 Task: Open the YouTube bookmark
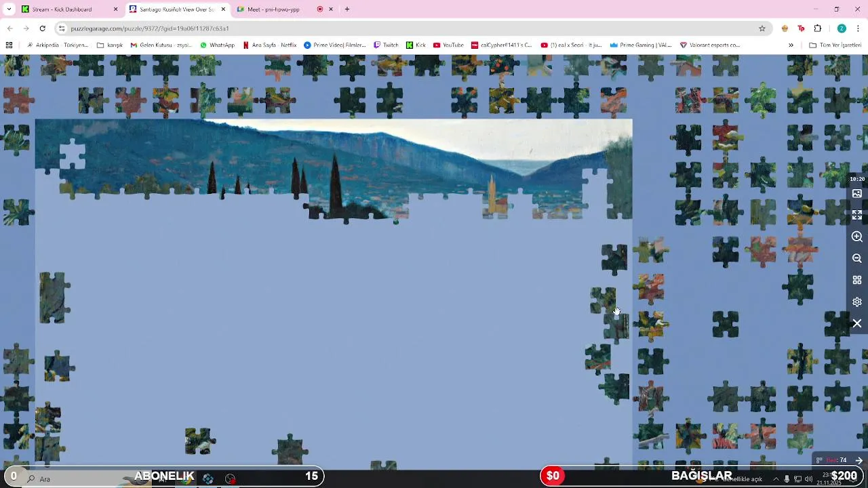click(x=448, y=45)
